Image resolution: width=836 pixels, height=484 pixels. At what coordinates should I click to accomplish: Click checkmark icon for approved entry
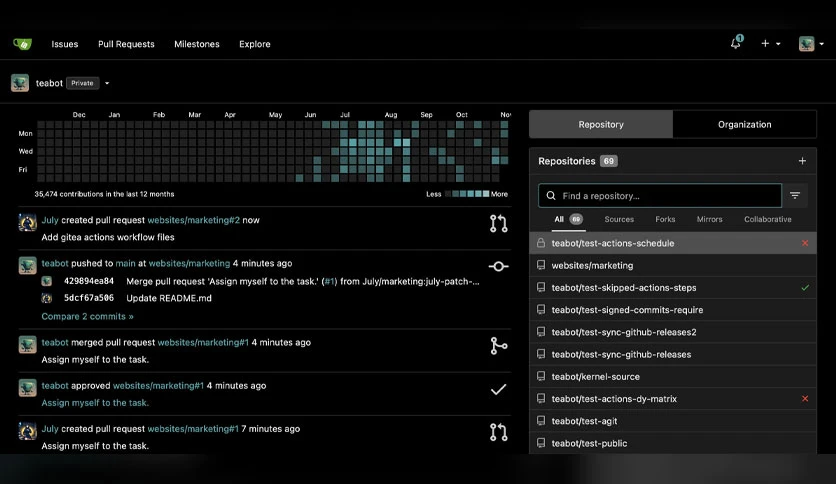(x=499, y=390)
